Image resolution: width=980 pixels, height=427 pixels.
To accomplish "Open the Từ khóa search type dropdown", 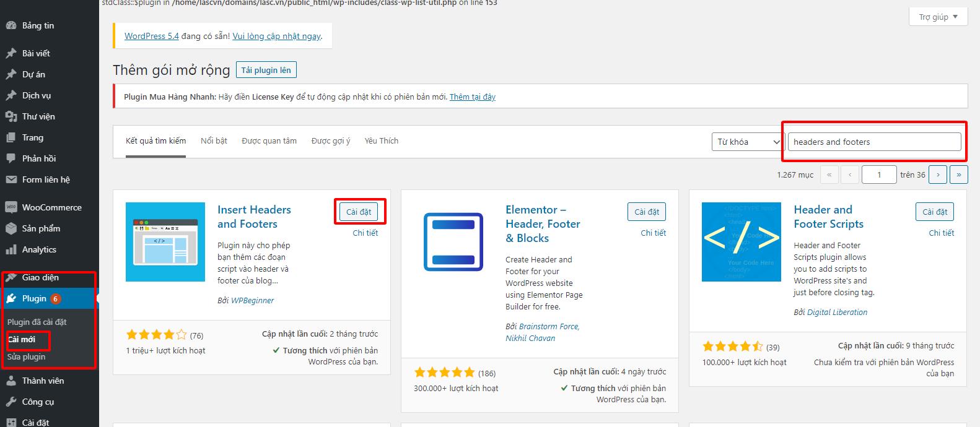I will pos(748,142).
